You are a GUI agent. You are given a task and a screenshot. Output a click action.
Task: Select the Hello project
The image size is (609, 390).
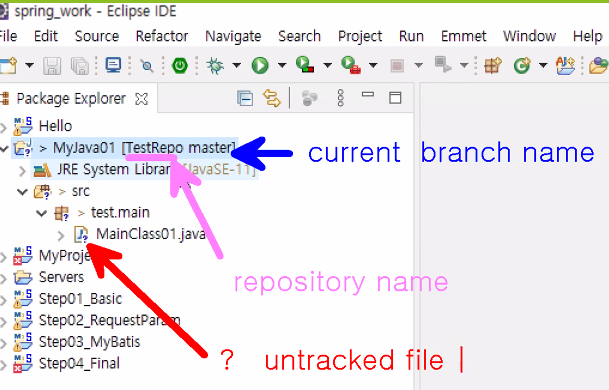[55, 126]
